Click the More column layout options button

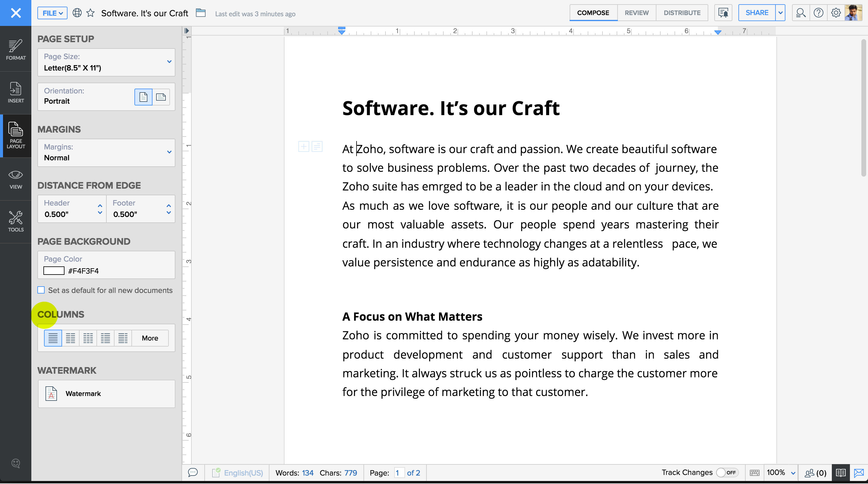tap(149, 338)
